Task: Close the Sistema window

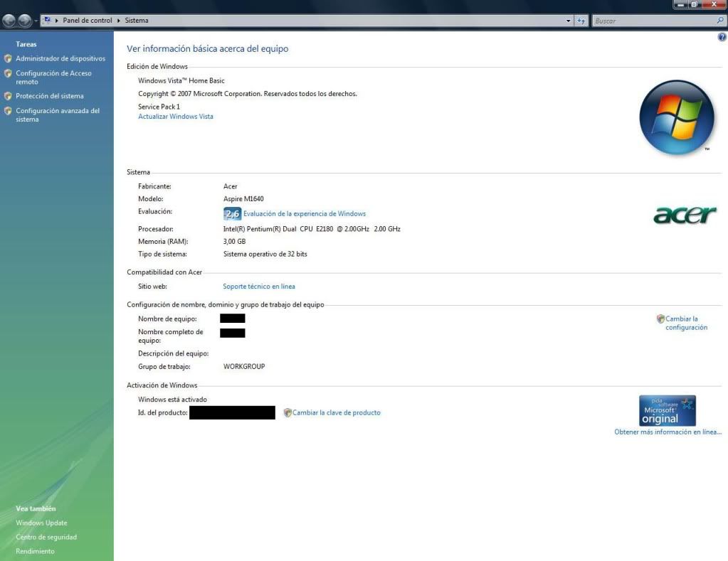Action: 714,4
